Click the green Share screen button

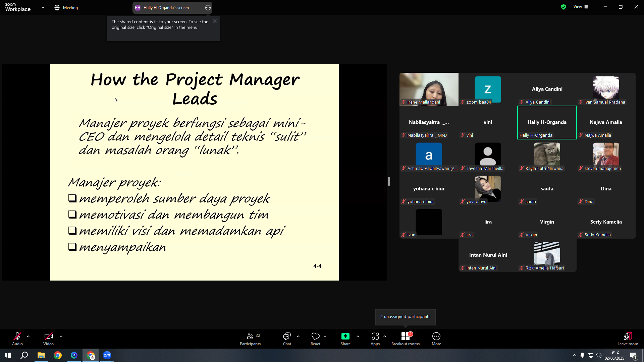coord(345,339)
